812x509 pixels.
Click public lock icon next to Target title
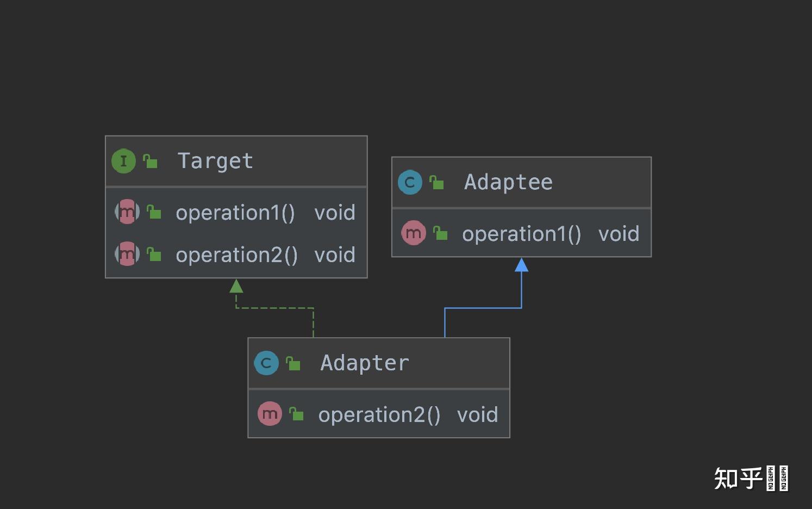(150, 161)
